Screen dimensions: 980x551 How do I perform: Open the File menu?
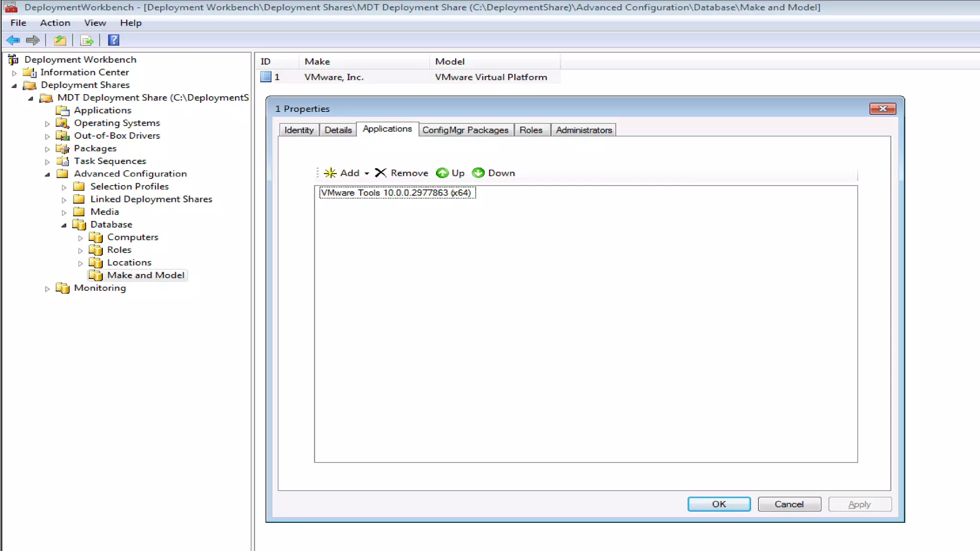coord(18,22)
